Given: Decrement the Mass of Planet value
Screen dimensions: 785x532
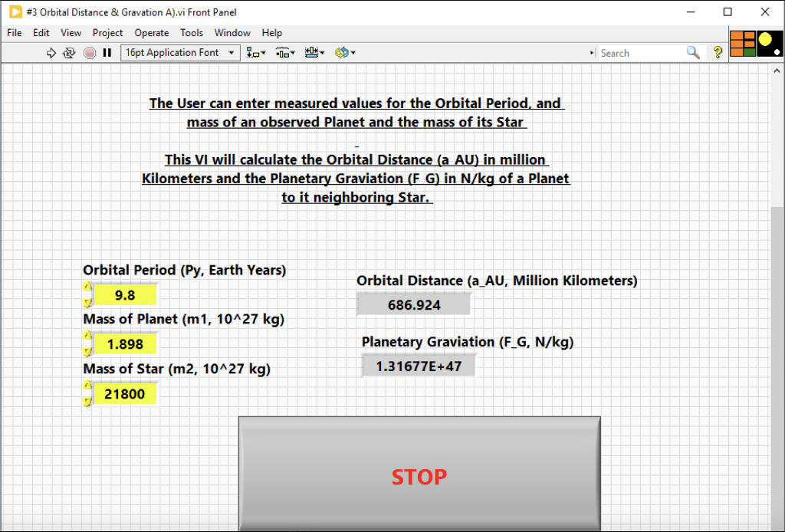Looking at the screenshot, I should click(x=87, y=352).
